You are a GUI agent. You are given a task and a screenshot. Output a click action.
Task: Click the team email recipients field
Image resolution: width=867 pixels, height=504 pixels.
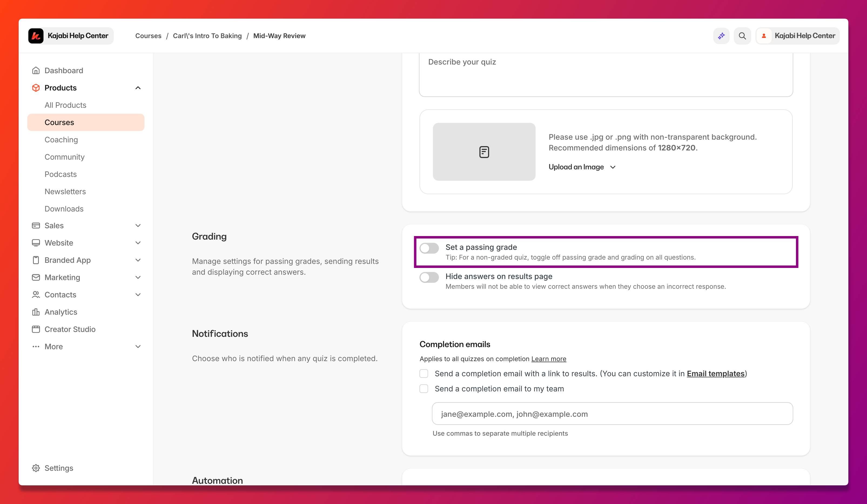[x=612, y=414]
